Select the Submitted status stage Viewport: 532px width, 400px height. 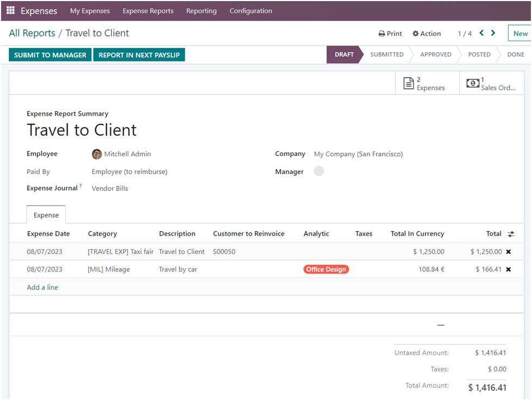[387, 55]
